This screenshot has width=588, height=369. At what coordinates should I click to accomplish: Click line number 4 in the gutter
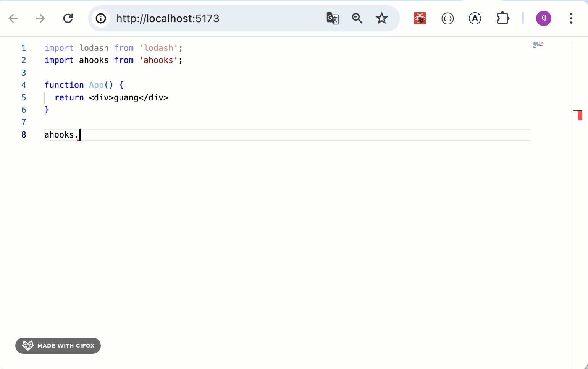coord(24,85)
